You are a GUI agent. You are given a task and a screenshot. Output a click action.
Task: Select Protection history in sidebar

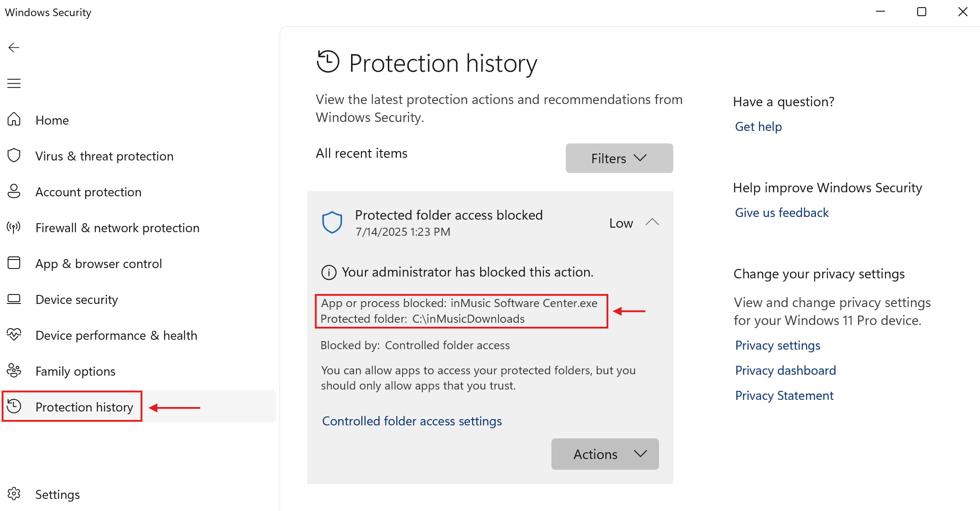pos(84,407)
